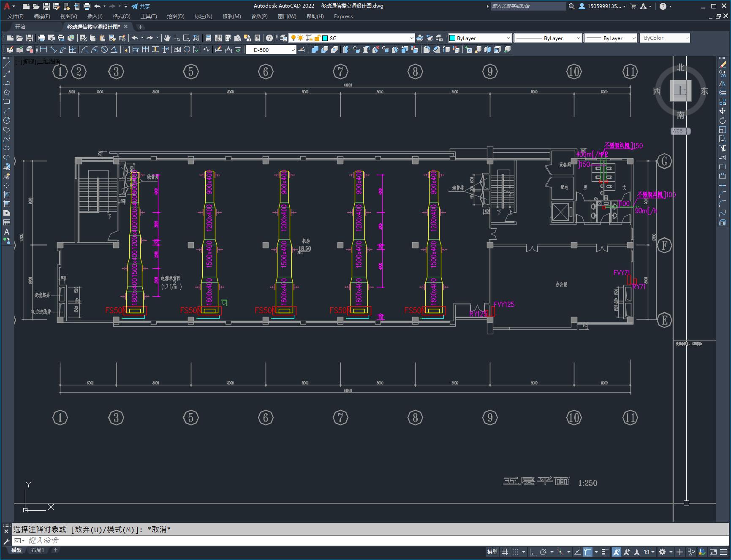Select the Revision Cloud tool
The image size is (731, 560).
[x=7, y=130]
